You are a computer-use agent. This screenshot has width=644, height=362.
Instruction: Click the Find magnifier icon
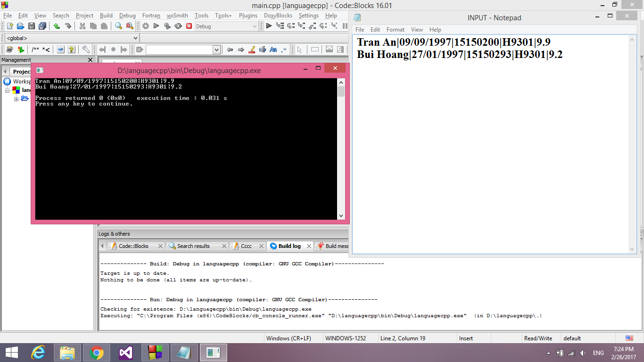click(x=119, y=26)
